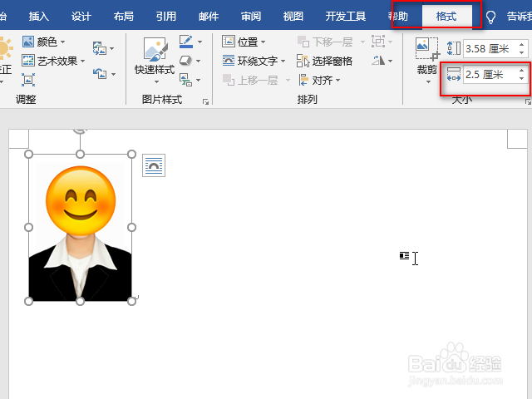Viewport: 532px width, 399px height.
Task: Click the 位置 position icon
Action: tap(229, 42)
